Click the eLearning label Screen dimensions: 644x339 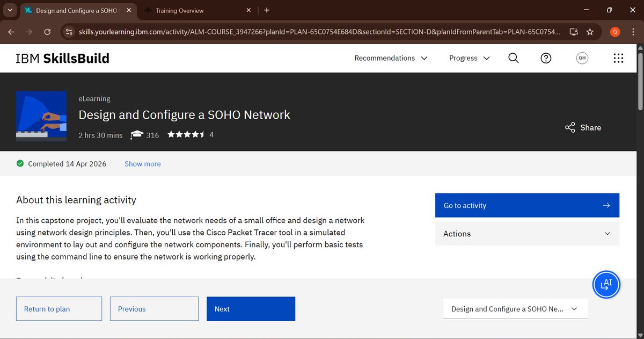[x=94, y=99]
